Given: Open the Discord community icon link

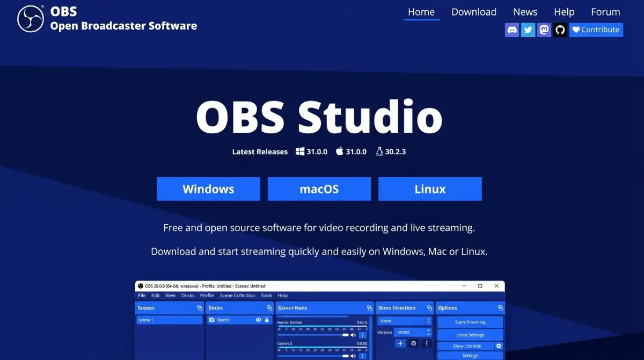Looking at the screenshot, I should click(512, 30).
